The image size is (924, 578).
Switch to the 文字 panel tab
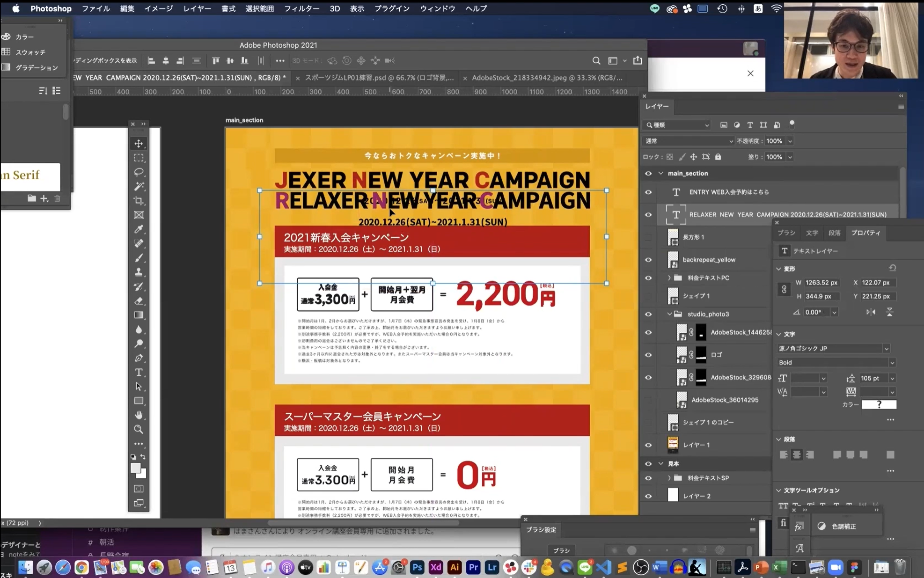pyautogui.click(x=812, y=233)
